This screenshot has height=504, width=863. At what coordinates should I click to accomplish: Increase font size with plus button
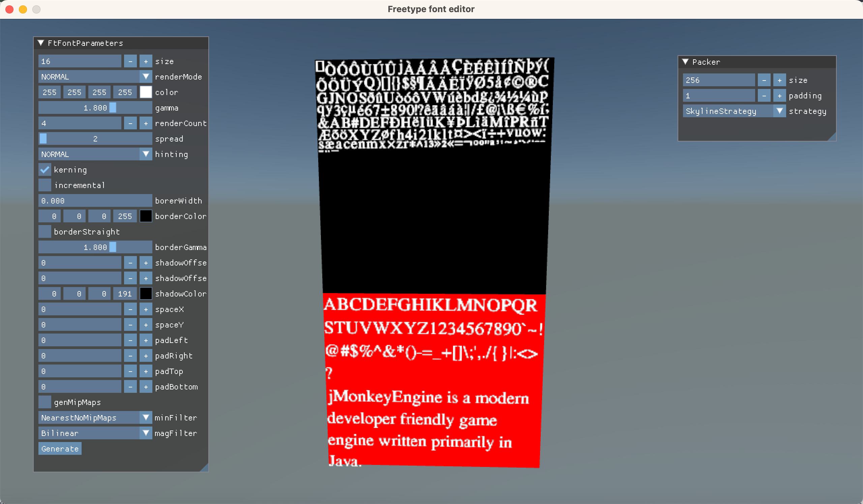click(146, 61)
